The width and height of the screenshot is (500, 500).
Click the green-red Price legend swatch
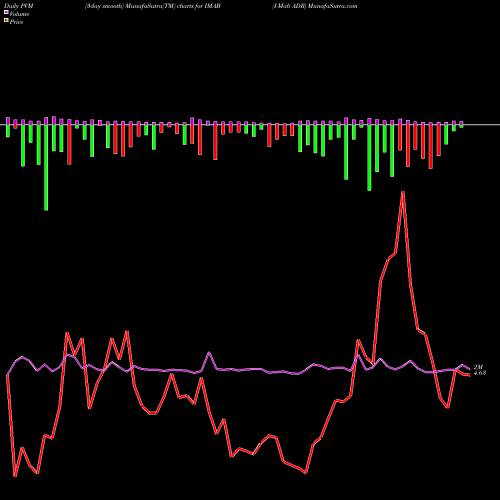pos(6,20)
